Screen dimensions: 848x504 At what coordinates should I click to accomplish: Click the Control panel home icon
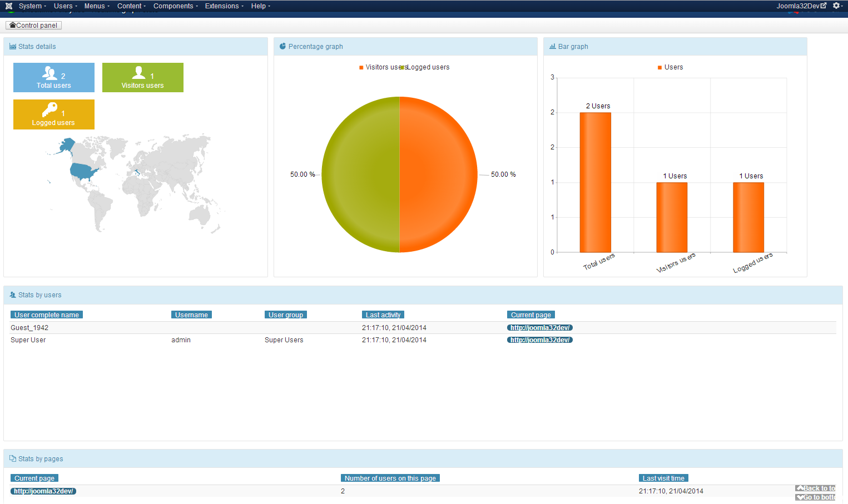point(13,26)
